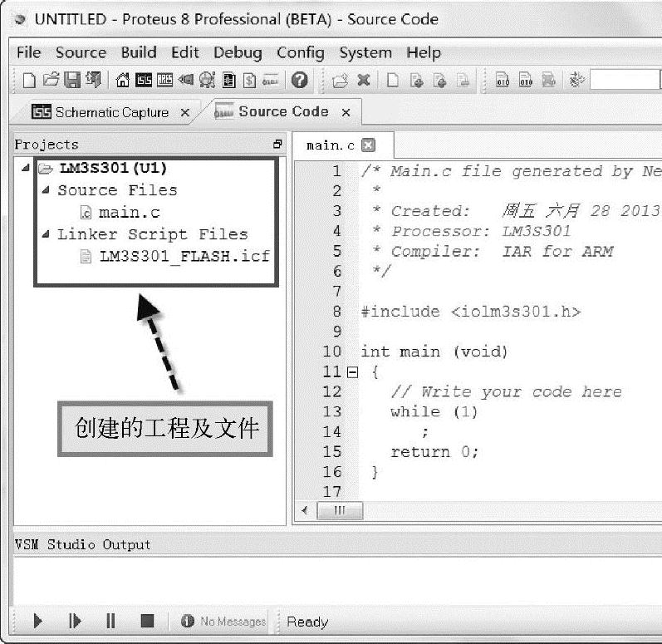Click the greyed stop build icon
Screen dimensions: 662x644
click(x=548, y=80)
